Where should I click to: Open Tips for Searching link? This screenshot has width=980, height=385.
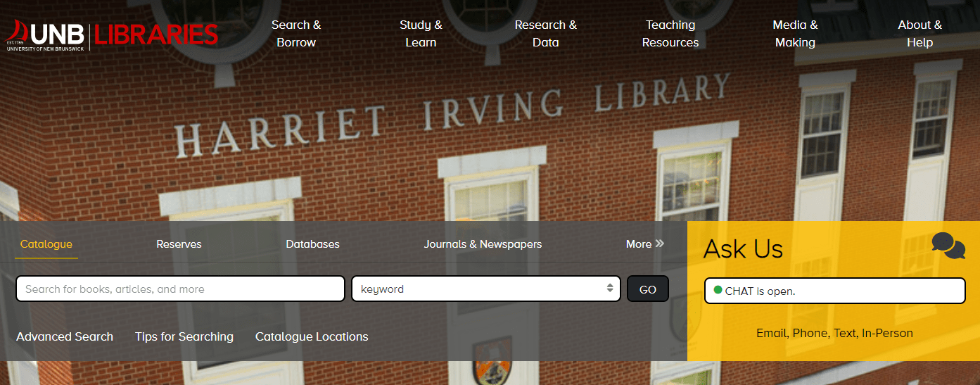(184, 336)
